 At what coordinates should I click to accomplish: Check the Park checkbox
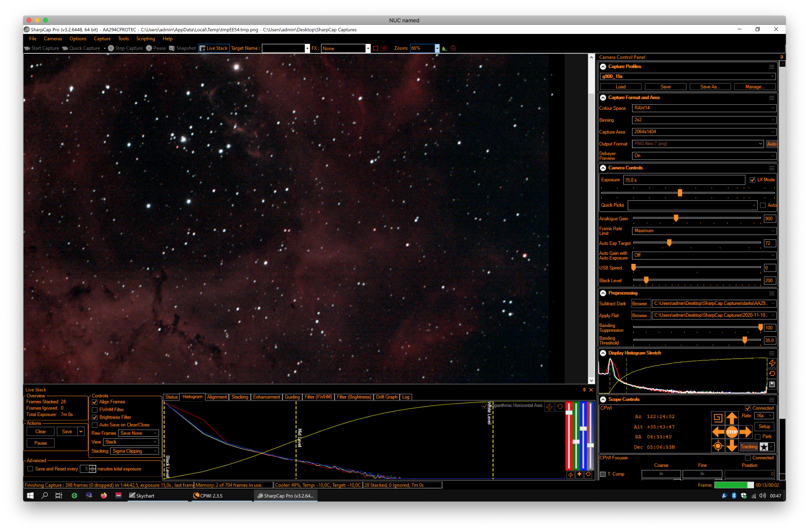point(758,437)
